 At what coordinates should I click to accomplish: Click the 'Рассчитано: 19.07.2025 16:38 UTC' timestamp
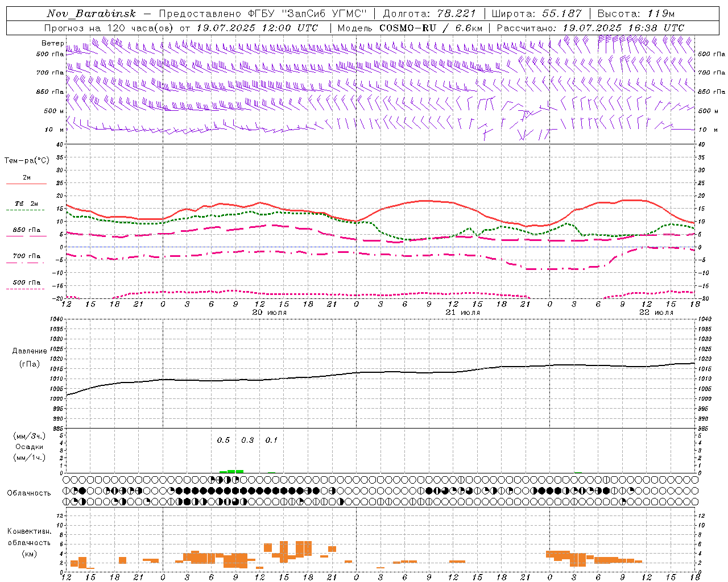(x=590, y=28)
